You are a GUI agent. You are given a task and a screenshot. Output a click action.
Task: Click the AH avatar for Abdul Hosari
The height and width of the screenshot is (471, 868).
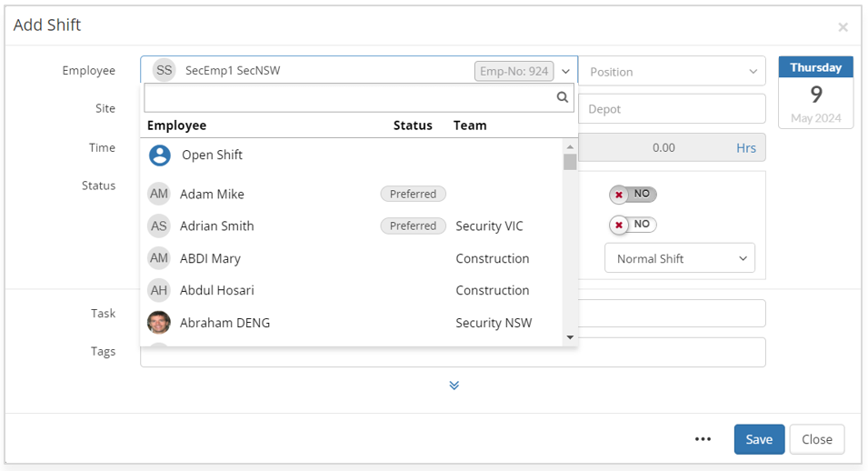pos(159,291)
